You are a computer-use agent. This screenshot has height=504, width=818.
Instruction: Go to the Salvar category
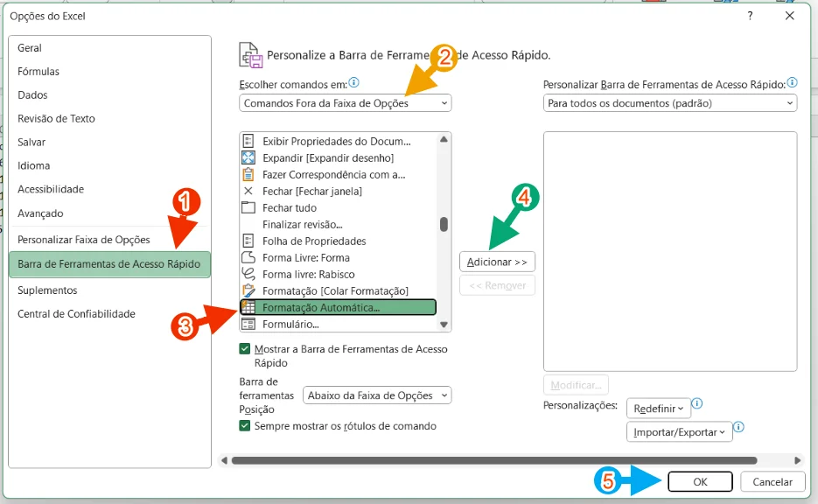(109, 142)
